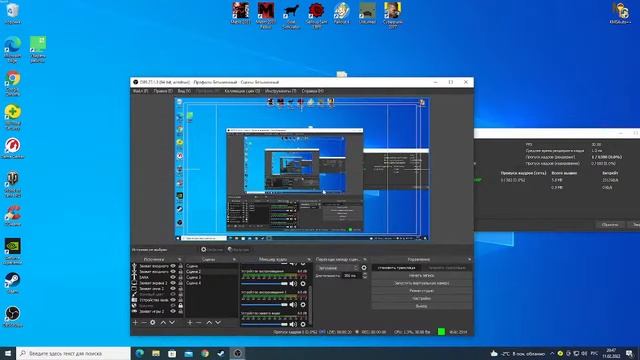640x360 pixels.
Task: Click Начать запись button
Action: (422, 276)
